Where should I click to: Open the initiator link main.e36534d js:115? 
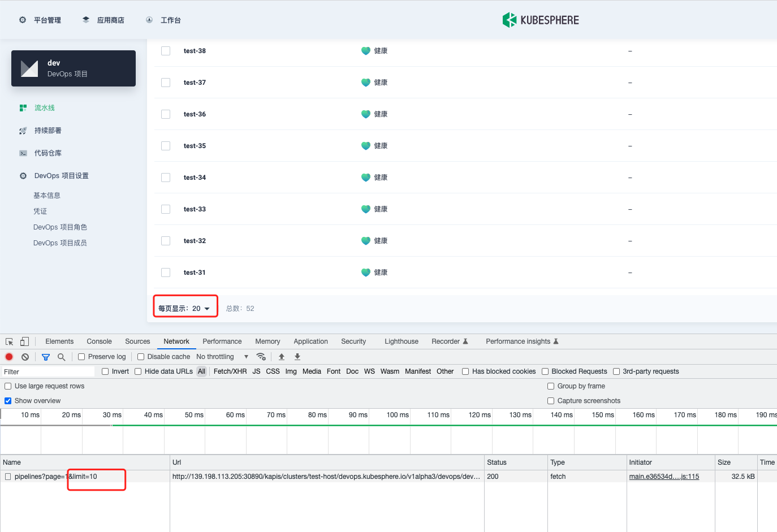(664, 476)
